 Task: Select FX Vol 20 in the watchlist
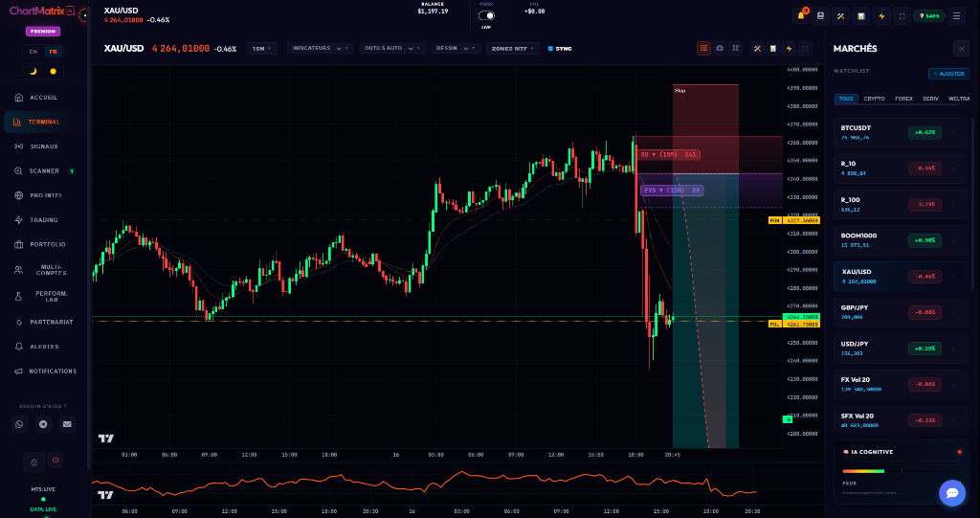(x=900, y=384)
